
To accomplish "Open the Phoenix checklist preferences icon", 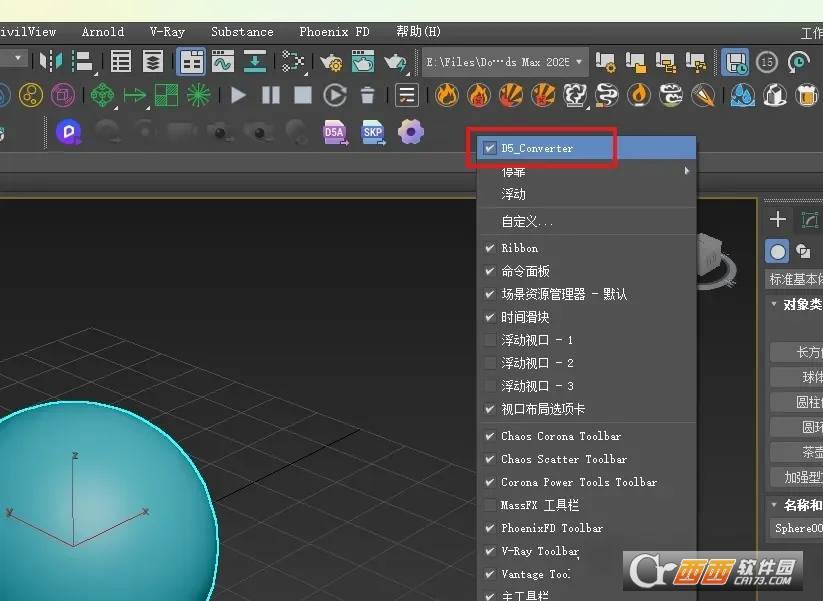I will 407,96.
